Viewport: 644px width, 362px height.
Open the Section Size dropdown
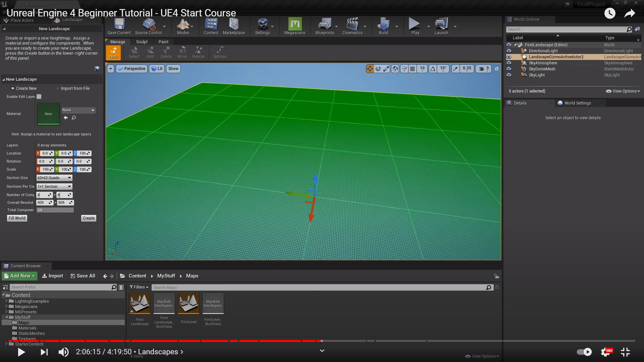pyautogui.click(x=54, y=178)
